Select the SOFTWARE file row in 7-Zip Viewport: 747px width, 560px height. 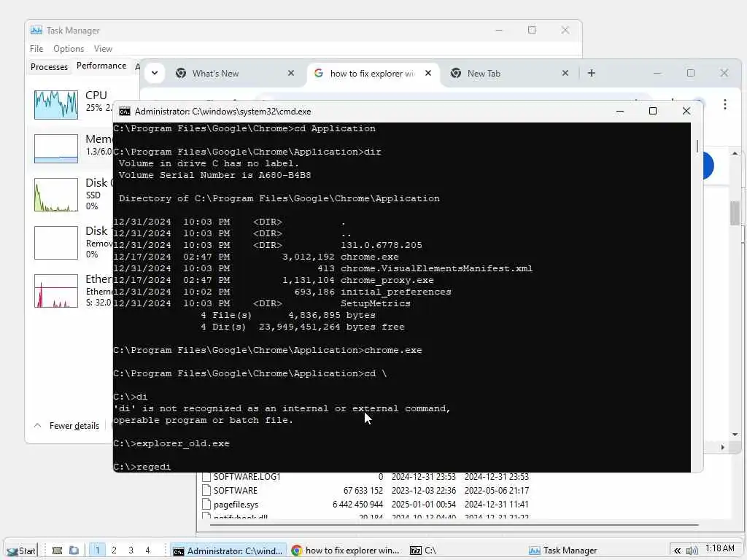tap(365, 491)
